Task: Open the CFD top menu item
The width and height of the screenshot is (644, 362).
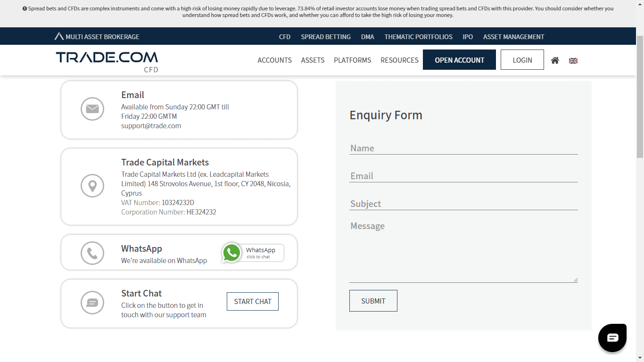Action: tap(285, 37)
